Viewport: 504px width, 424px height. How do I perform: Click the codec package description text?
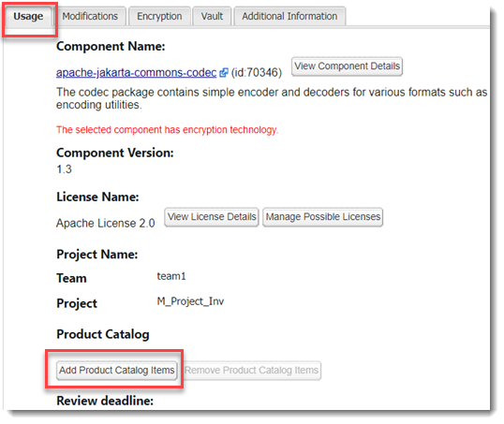click(x=272, y=98)
